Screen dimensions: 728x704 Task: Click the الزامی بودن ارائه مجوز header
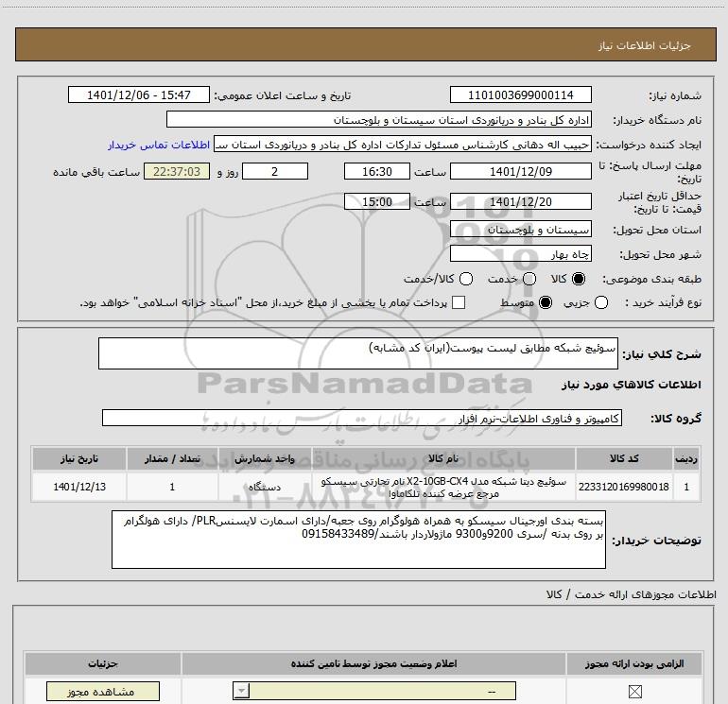[634, 663]
